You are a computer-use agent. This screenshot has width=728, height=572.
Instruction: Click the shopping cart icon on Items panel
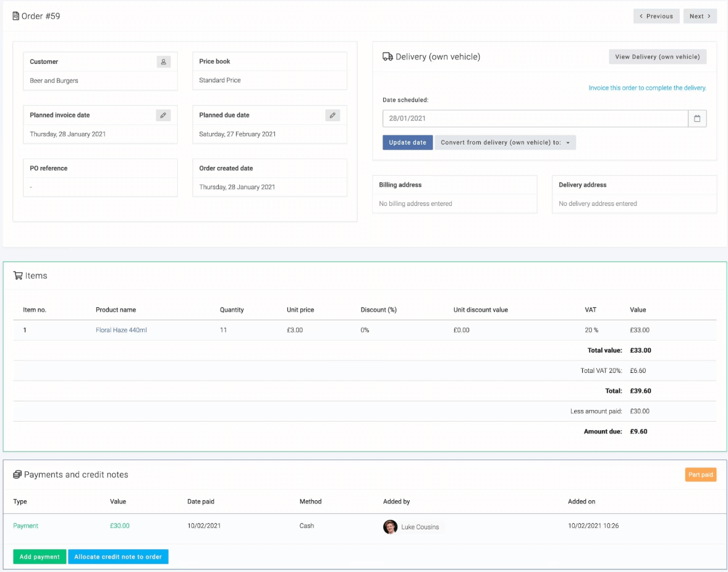19,276
